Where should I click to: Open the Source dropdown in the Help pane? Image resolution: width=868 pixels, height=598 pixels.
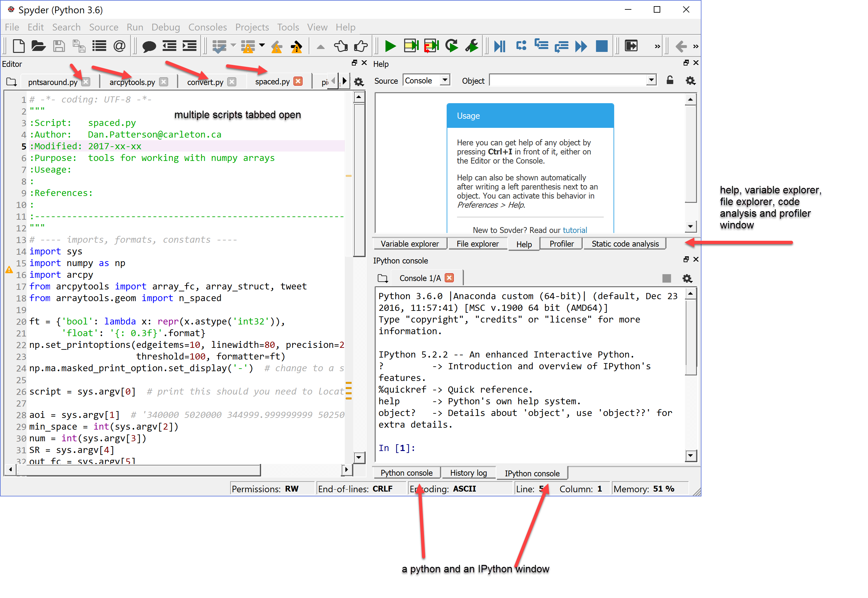(x=445, y=80)
